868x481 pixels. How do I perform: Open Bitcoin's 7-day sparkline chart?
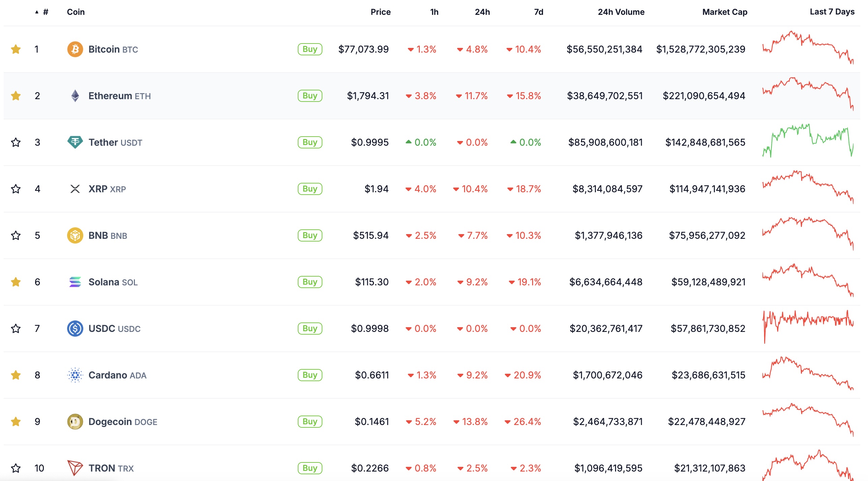click(808, 48)
